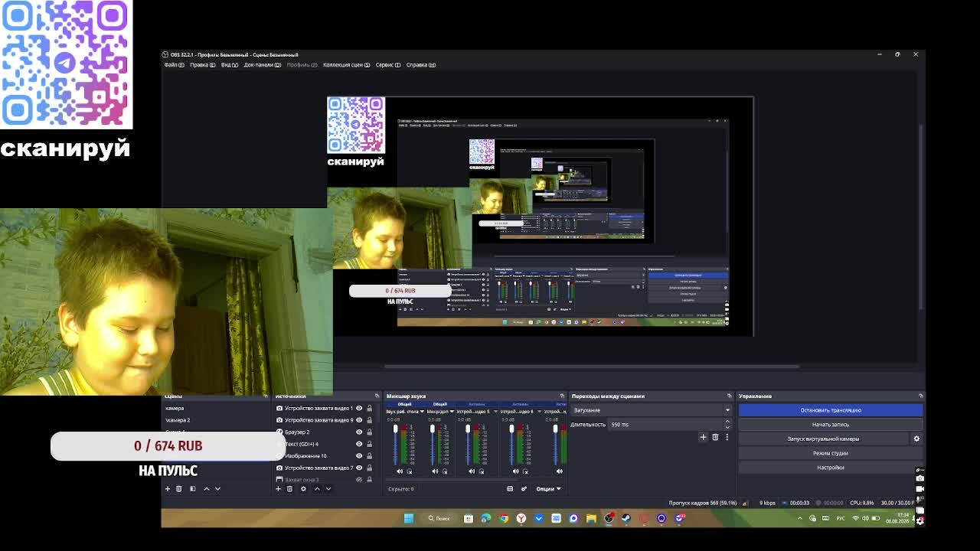Move selected scene down

tap(217, 488)
